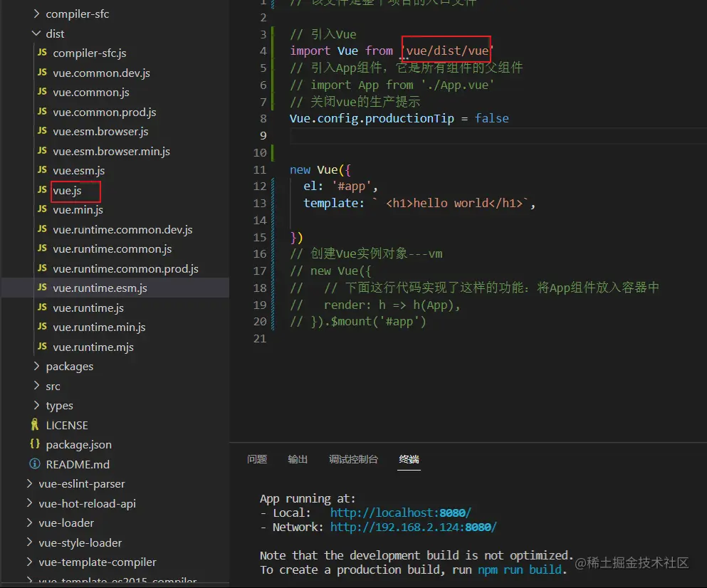707x588 pixels.
Task: Open file vue.runtime.mjs
Action: 93,347
